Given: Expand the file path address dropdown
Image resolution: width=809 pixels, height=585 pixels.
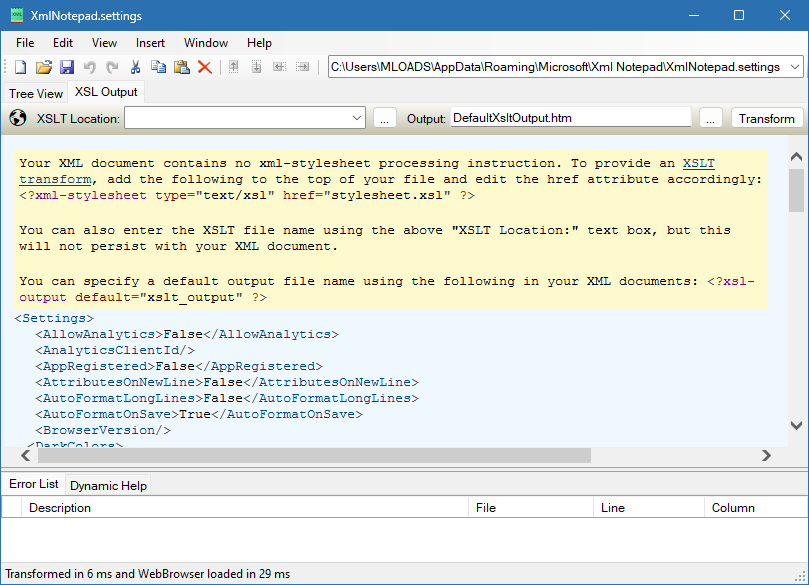Looking at the screenshot, I should click(x=795, y=67).
